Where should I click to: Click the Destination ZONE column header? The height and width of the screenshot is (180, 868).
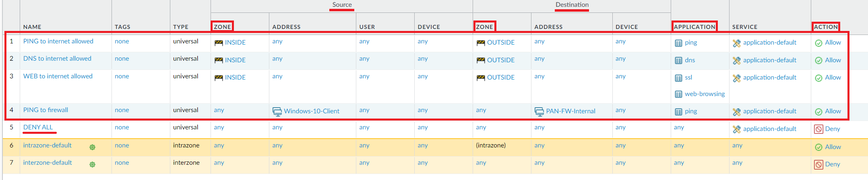(484, 27)
